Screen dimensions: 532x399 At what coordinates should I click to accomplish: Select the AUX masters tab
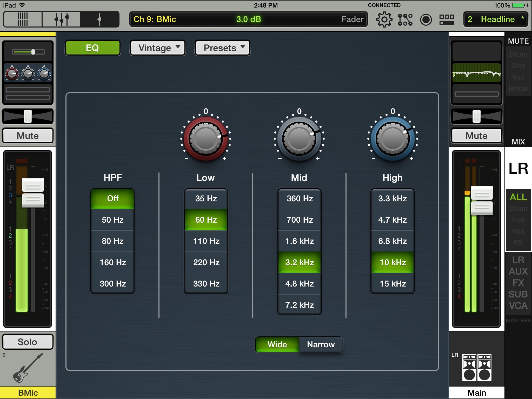518,271
